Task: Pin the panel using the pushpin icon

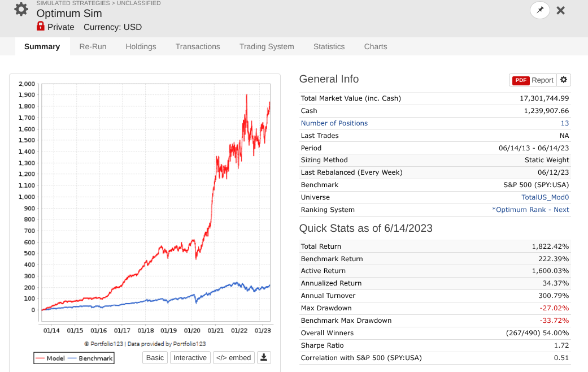Action: coord(539,10)
